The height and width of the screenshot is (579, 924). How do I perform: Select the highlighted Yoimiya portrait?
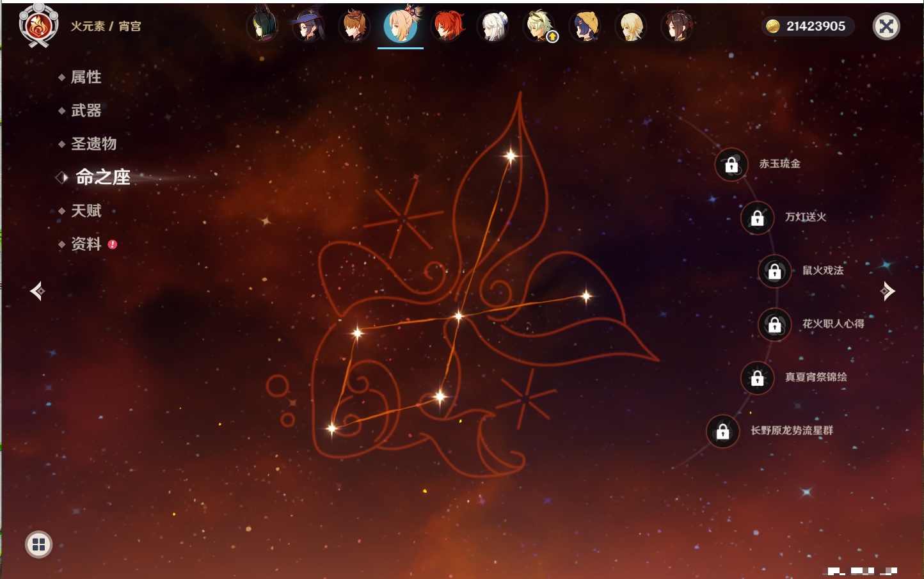401,26
